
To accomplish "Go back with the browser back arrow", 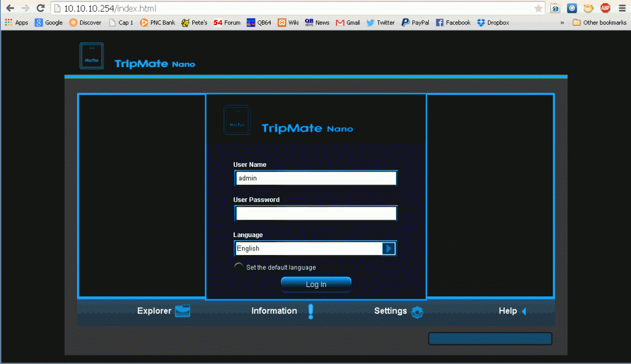I will pos(10,9).
